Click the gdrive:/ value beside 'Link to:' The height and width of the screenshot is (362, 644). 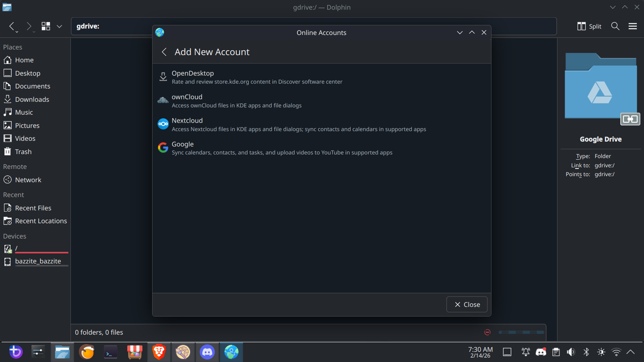click(x=605, y=165)
